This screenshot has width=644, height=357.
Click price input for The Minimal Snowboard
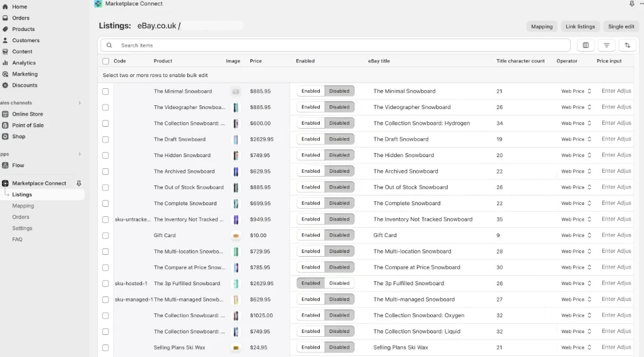click(616, 91)
